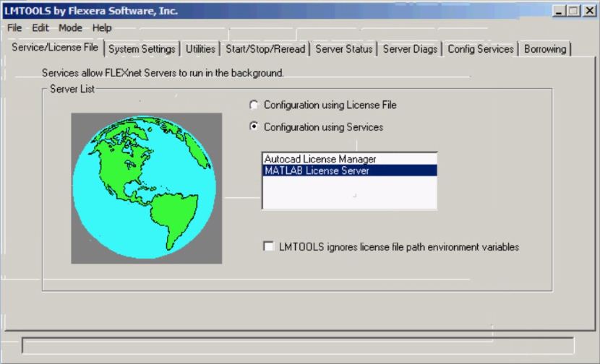Select Autocad License Manager service
Screen dimensions: 600x364
pos(320,159)
